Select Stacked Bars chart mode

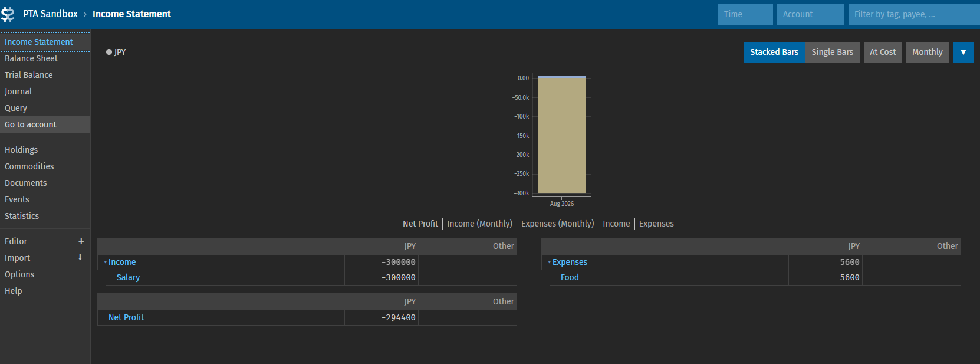[774, 52]
